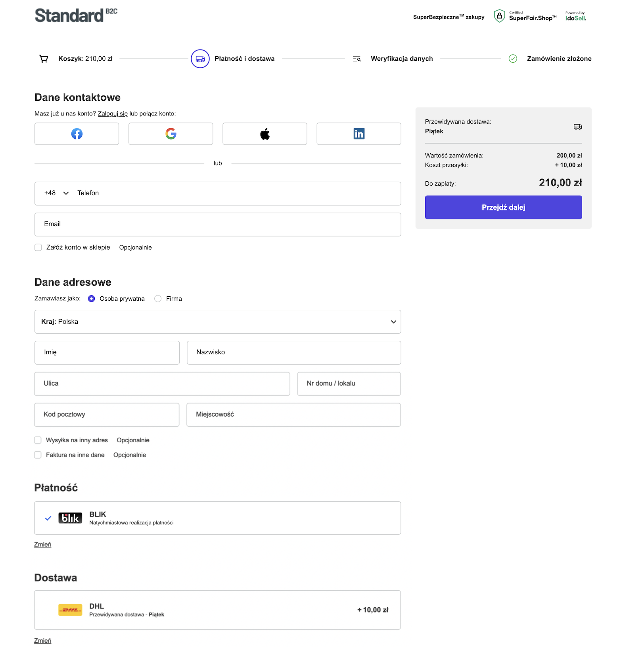The width and height of the screenshot is (625, 672).
Task: Sign in with the Google icon
Action: [x=171, y=134]
